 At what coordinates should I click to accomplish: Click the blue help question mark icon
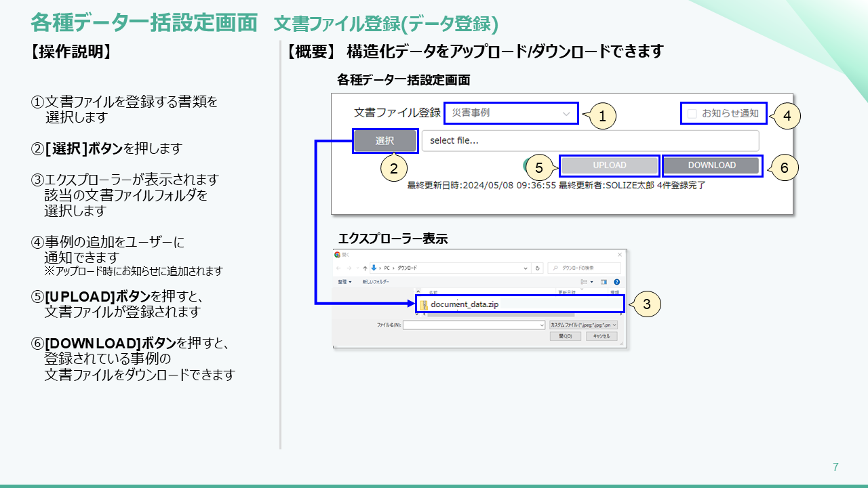(x=616, y=281)
